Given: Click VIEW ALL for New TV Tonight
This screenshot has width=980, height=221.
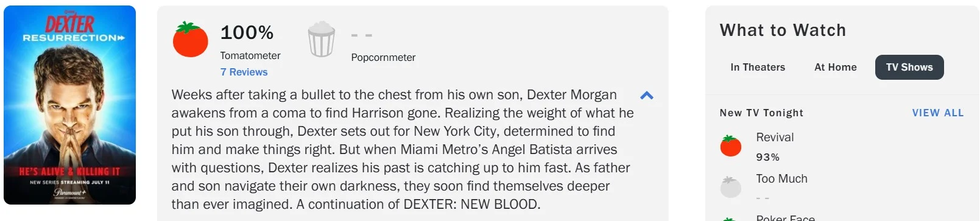Looking at the screenshot, I should pyautogui.click(x=938, y=113).
